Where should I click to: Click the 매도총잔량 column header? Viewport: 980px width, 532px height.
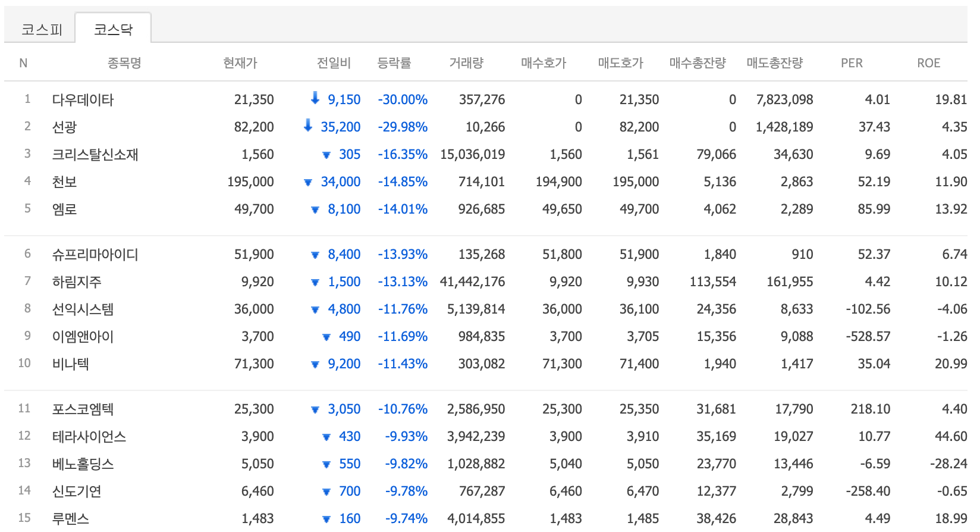click(x=775, y=62)
